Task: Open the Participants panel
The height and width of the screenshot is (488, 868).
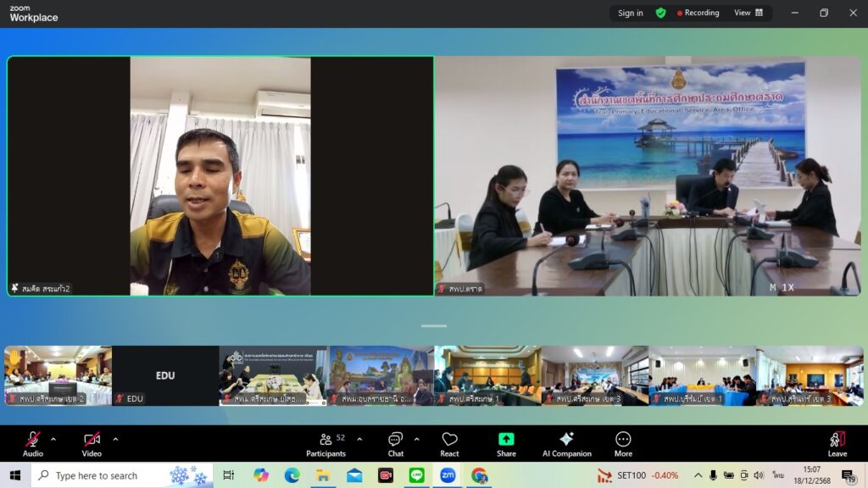Action: tap(326, 443)
